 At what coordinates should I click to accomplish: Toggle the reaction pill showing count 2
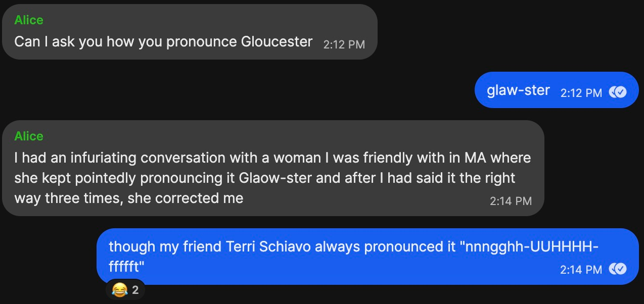pyautogui.click(x=126, y=290)
